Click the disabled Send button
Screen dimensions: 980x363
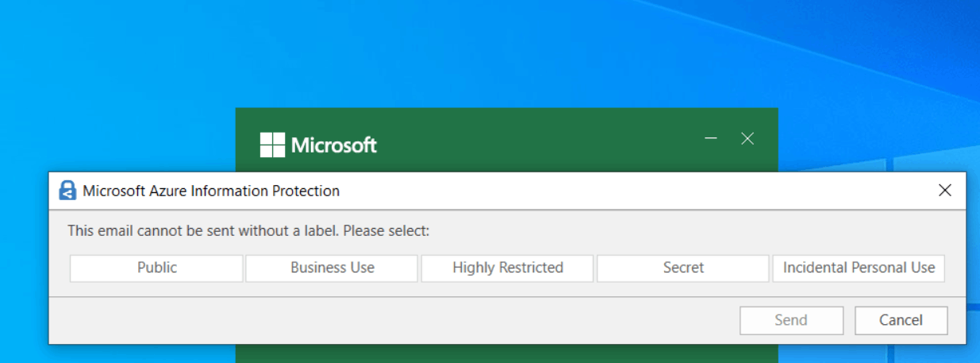click(791, 320)
